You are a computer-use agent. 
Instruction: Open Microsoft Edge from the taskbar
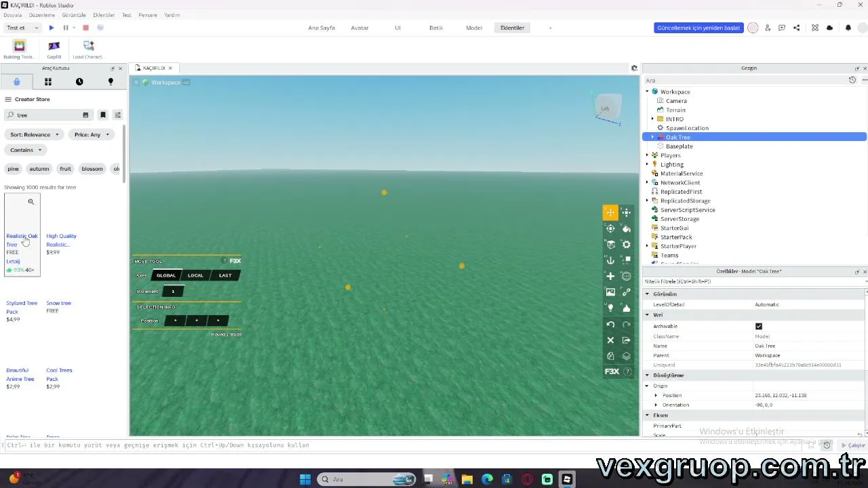(487, 480)
